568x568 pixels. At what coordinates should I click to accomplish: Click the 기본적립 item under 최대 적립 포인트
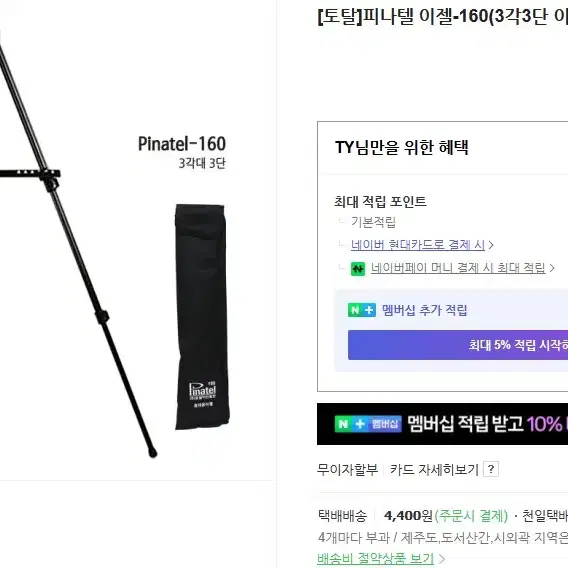point(373,222)
